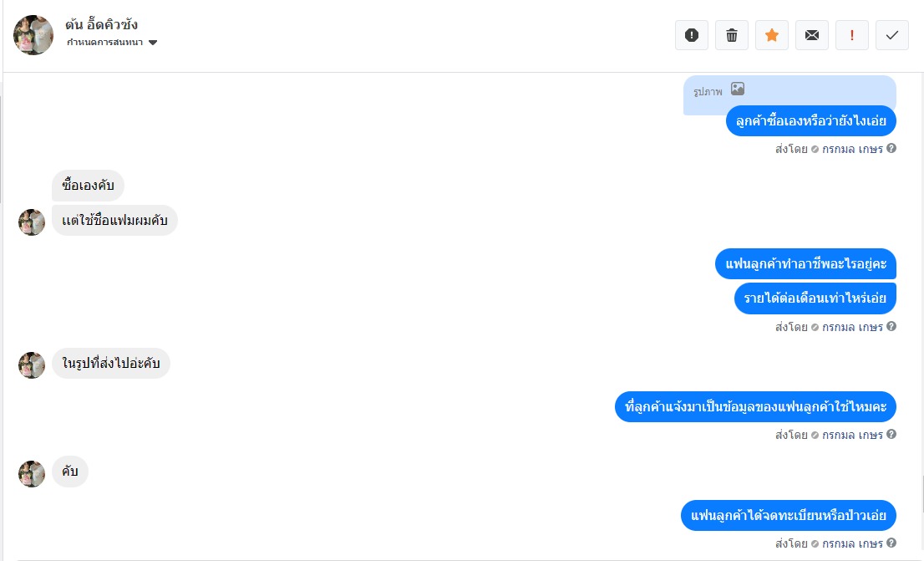Click avatar next to คับ reply
The image size is (924, 561).
point(32,474)
